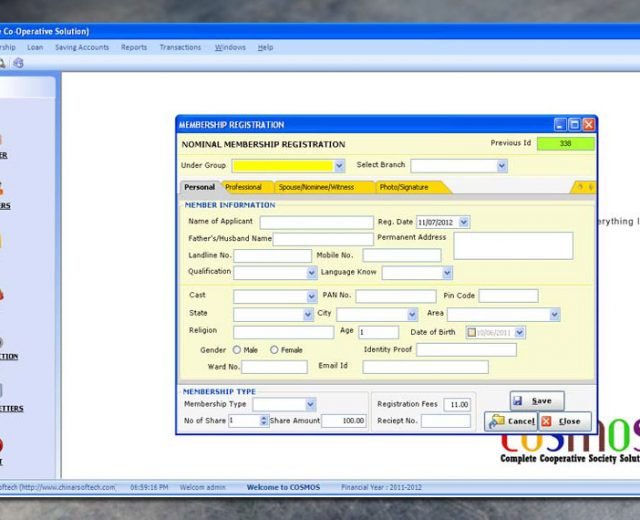The width and height of the screenshot is (640, 520).
Task: Open the Spouse/Nominee/Witness tab
Action: (316, 187)
